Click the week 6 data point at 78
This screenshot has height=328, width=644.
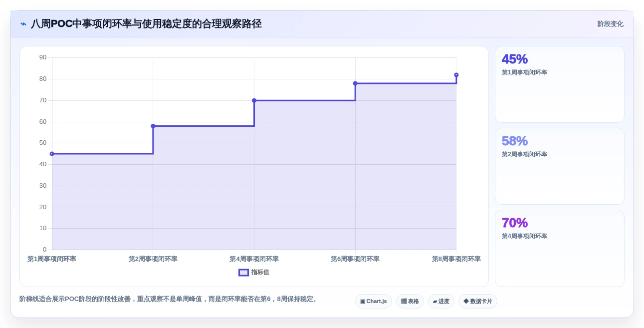355,83
